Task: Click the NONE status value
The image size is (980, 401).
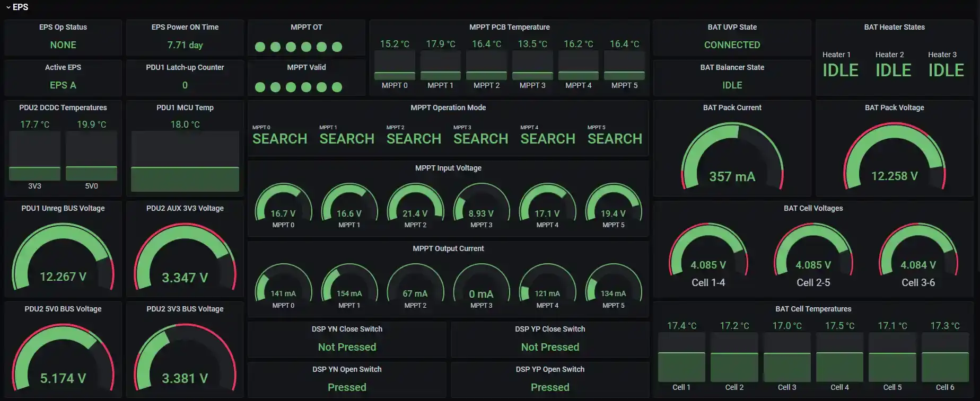Action: (x=63, y=45)
